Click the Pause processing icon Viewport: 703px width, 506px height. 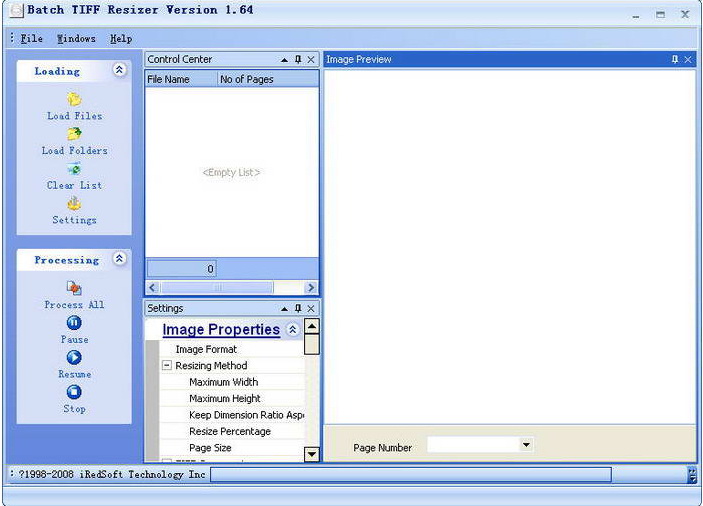coord(74,323)
